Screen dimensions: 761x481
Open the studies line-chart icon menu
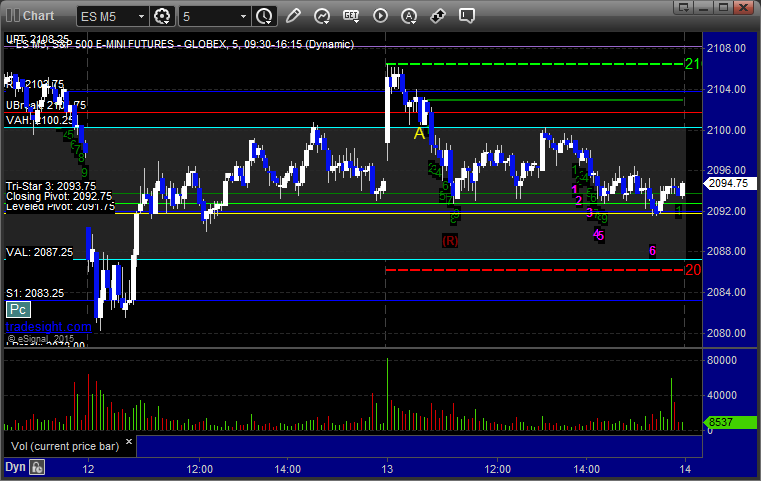[322, 16]
